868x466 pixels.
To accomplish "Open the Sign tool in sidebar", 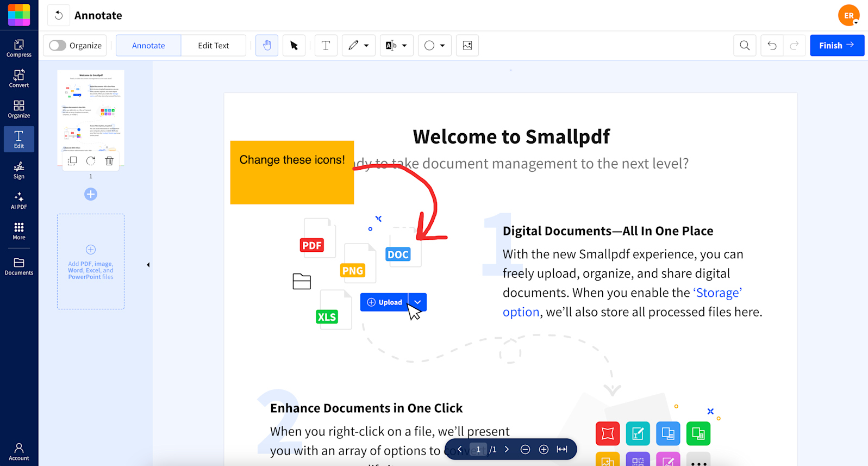I will [x=19, y=170].
